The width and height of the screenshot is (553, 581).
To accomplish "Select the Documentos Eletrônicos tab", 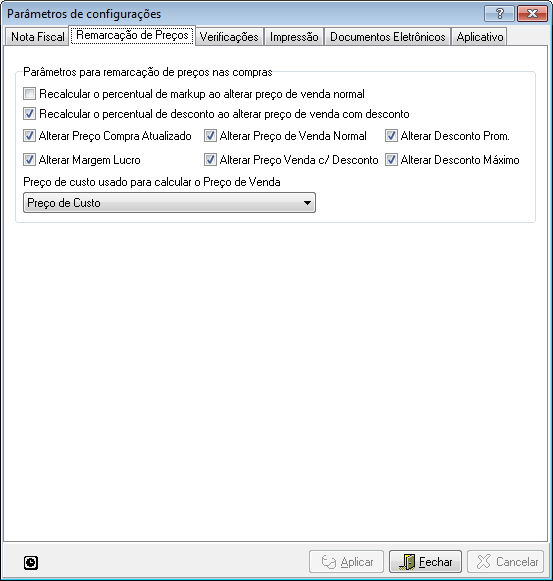I will [x=388, y=37].
